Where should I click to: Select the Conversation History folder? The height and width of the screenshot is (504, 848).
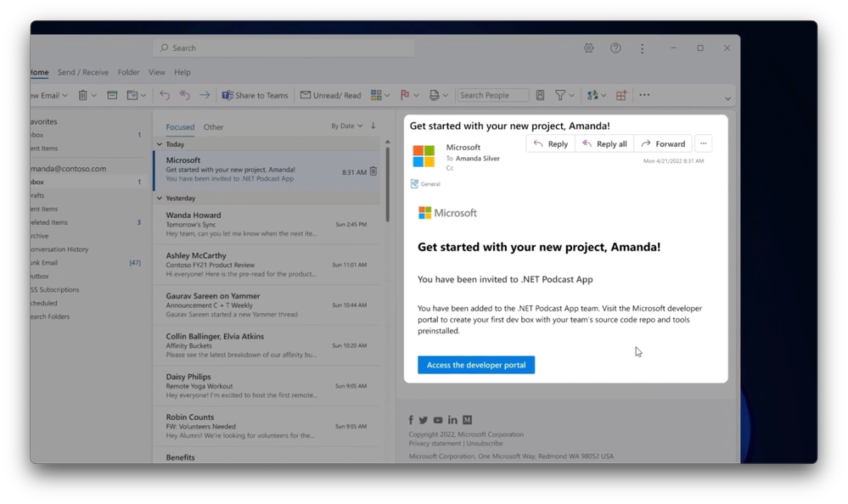coord(59,249)
